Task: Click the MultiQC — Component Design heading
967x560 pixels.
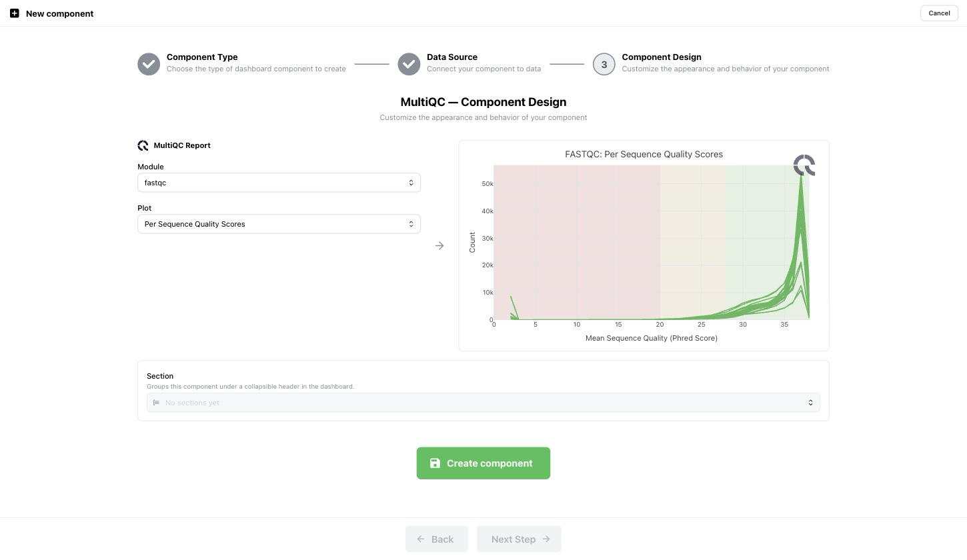Action: tap(484, 102)
